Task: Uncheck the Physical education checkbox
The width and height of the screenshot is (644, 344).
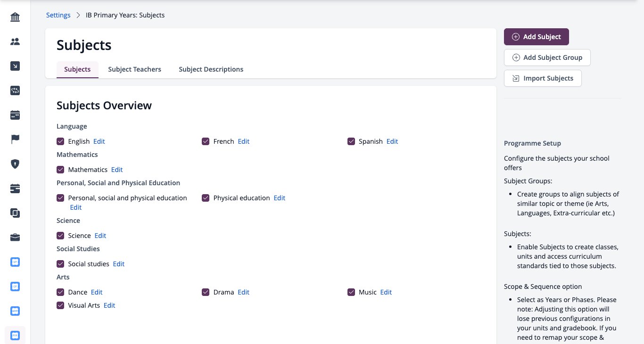Action: 206,198
